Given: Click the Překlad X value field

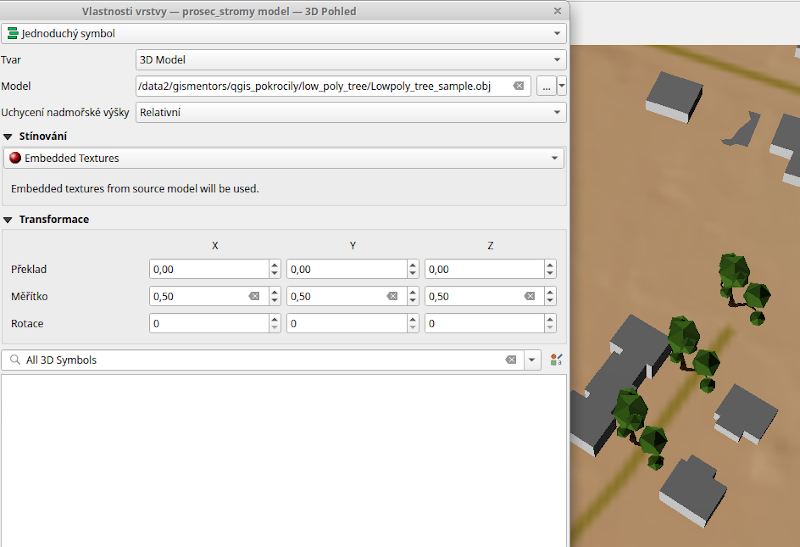Looking at the screenshot, I should [209, 269].
